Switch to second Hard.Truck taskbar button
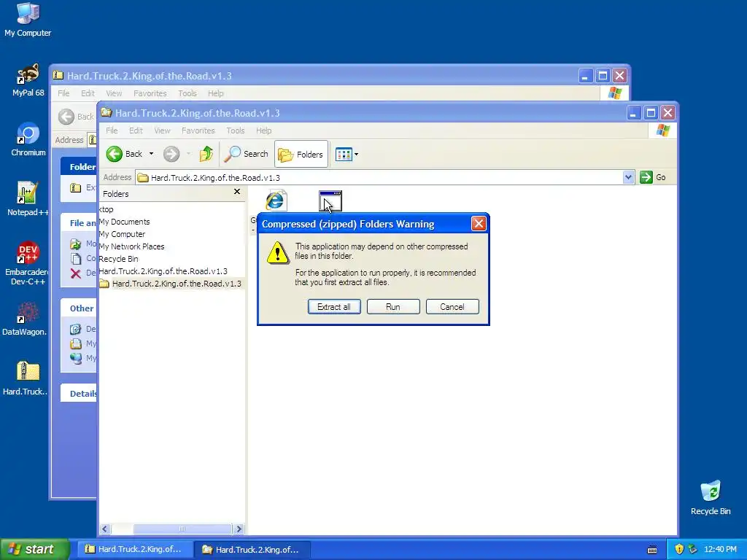The width and height of the screenshot is (747, 560). (x=253, y=549)
